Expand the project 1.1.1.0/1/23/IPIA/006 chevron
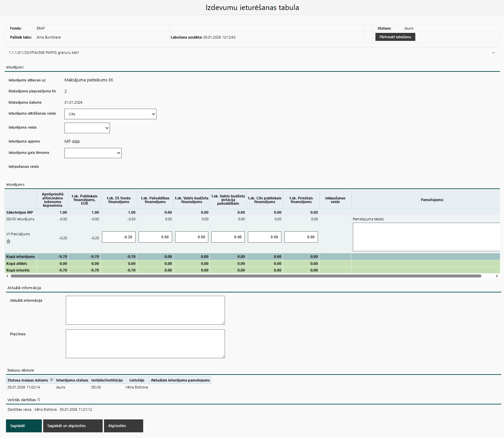Image resolution: width=504 pixels, height=438 pixels. (x=493, y=53)
